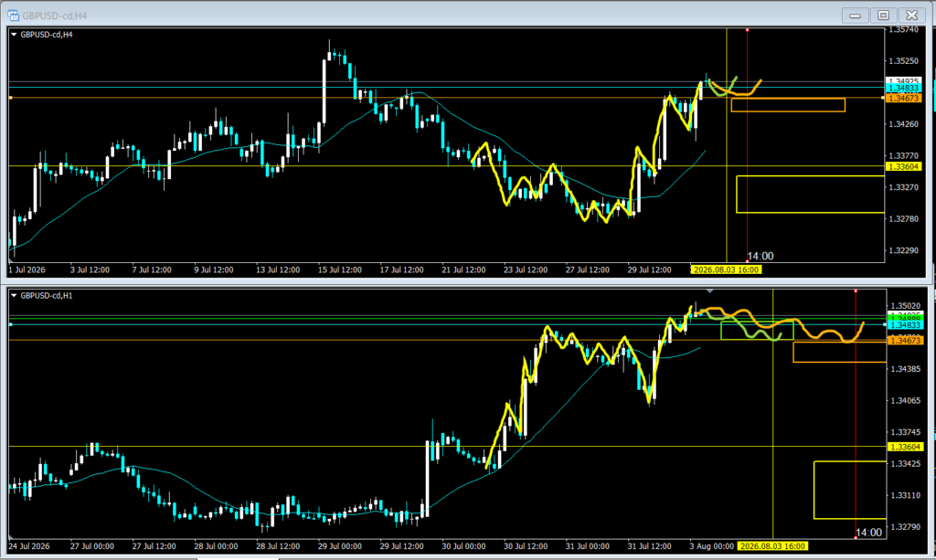Click the 30 Jul 00:00 time label

(463, 546)
